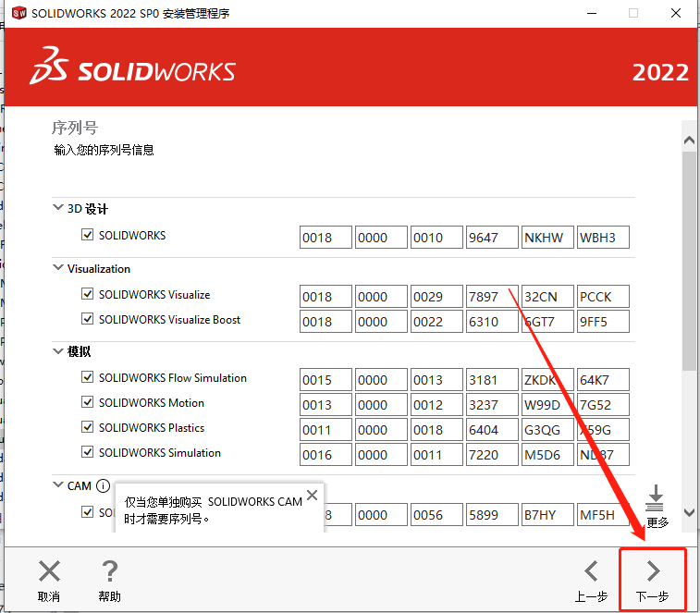
Task: Open the CAM info circle icon
Action: (104, 485)
